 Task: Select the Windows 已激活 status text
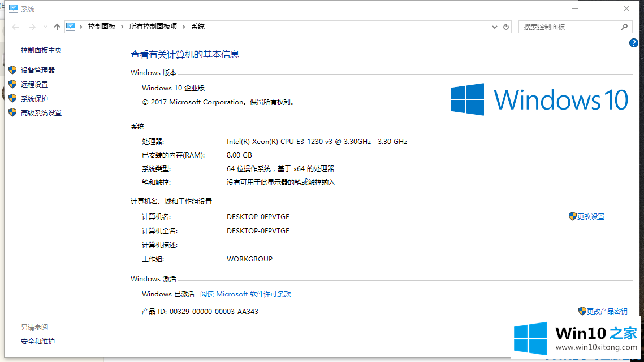[168, 294]
